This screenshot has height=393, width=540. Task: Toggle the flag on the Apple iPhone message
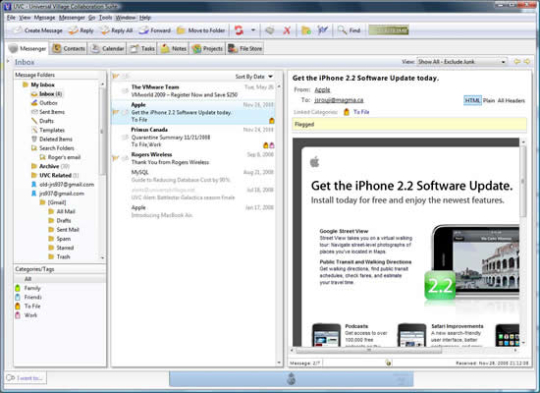click(116, 112)
